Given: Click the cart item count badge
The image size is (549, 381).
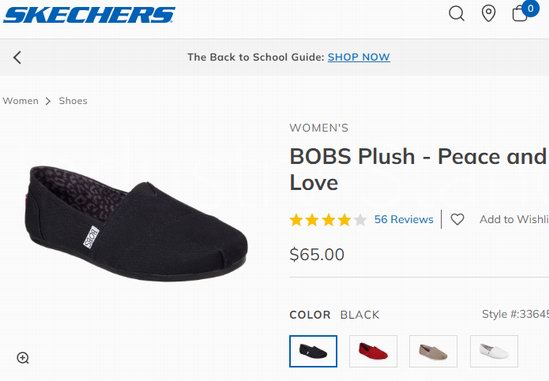Looking at the screenshot, I should pyautogui.click(x=530, y=8).
